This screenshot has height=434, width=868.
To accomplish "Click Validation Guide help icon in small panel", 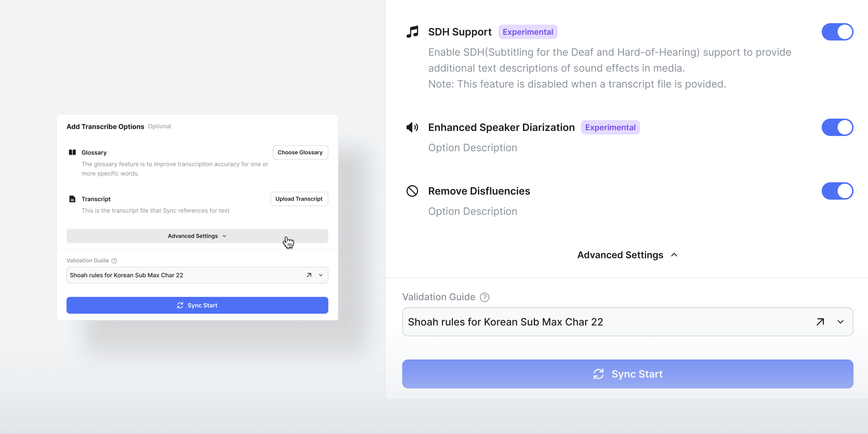I will click(x=114, y=261).
